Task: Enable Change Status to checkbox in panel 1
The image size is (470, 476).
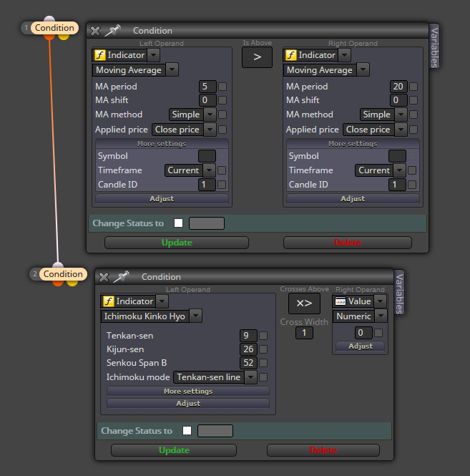Action: click(178, 223)
